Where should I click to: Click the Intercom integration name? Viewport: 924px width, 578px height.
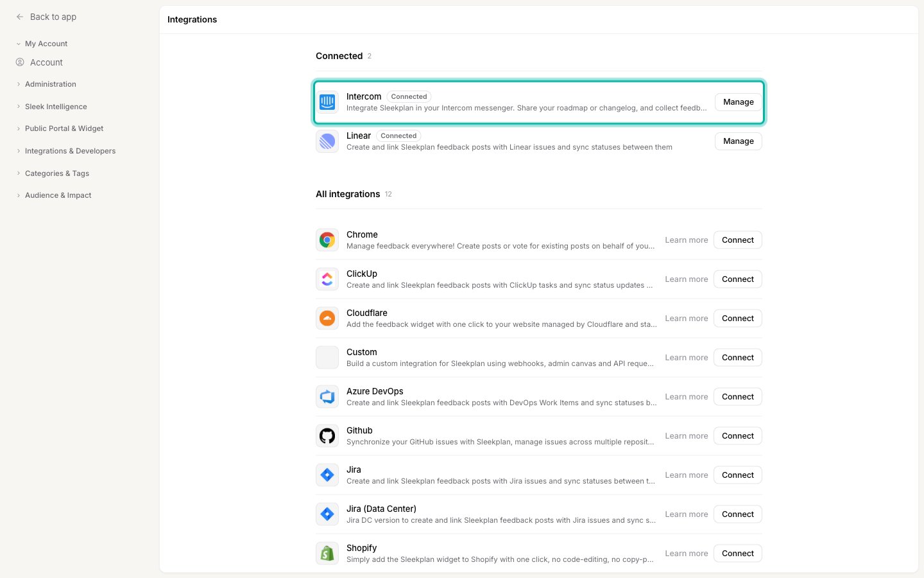pyautogui.click(x=364, y=96)
